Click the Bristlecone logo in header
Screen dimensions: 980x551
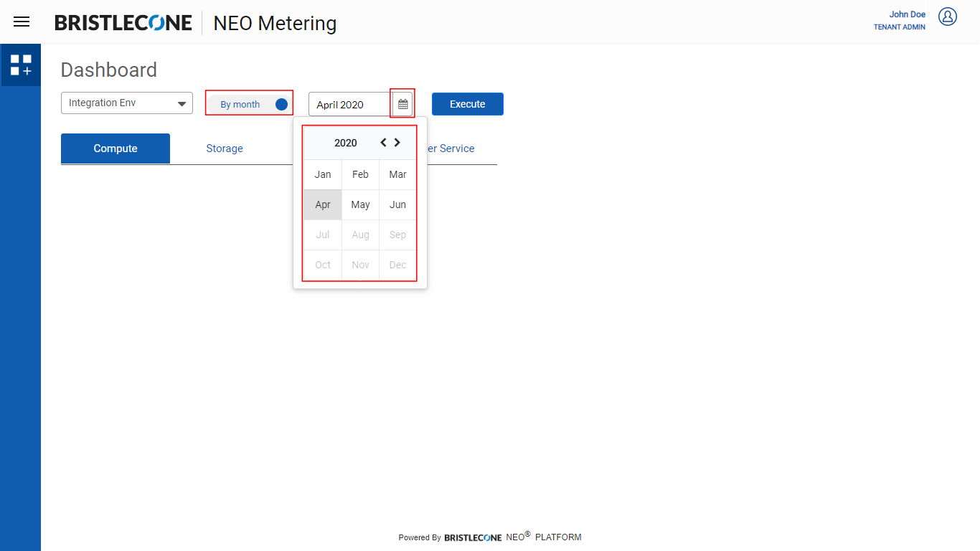[x=123, y=23]
